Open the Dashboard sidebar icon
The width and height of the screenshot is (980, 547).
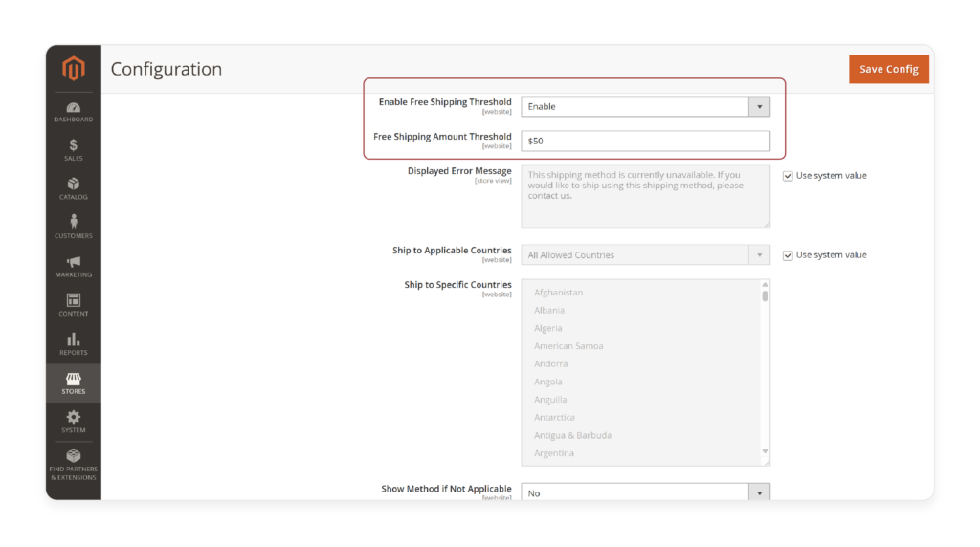tap(74, 108)
